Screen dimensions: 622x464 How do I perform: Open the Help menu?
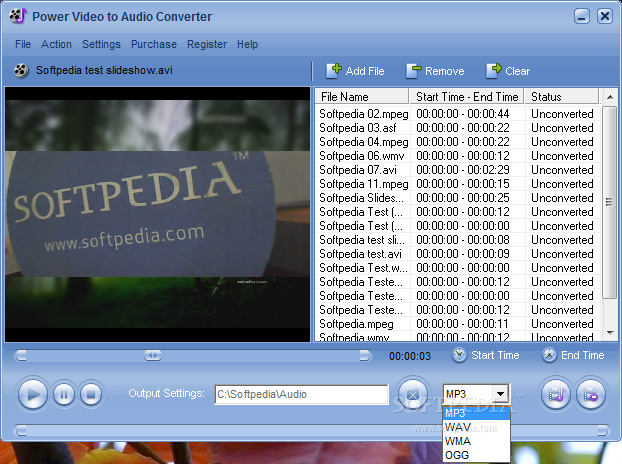click(x=248, y=44)
